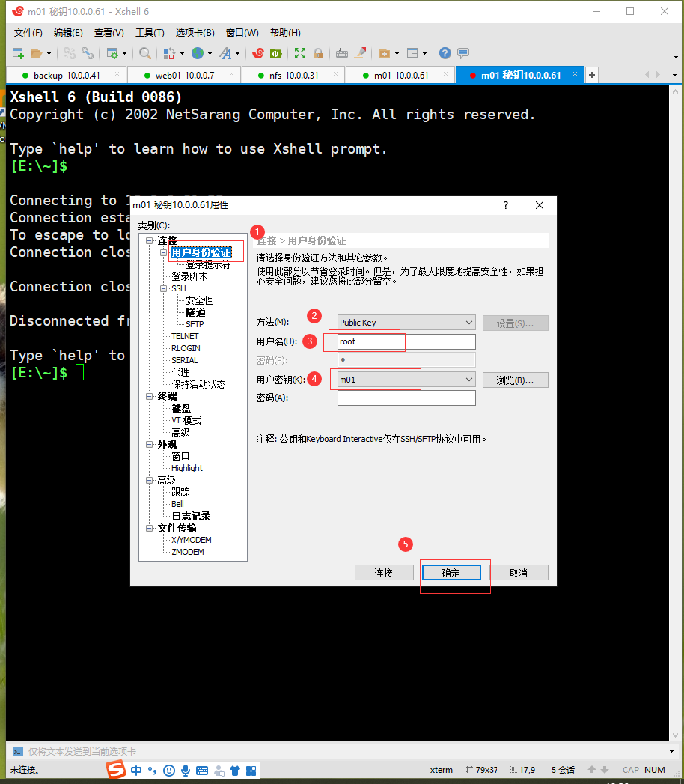The height and width of the screenshot is (784, 684).
Task: Click the dialog help '?' button
Action: click(x=506, y=205)
